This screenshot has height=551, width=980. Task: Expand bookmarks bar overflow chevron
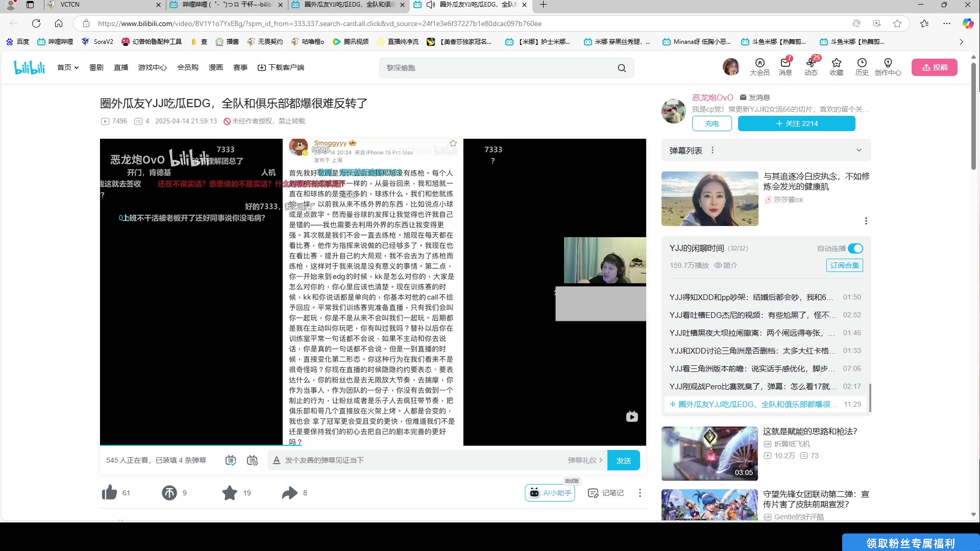(961, 42)
